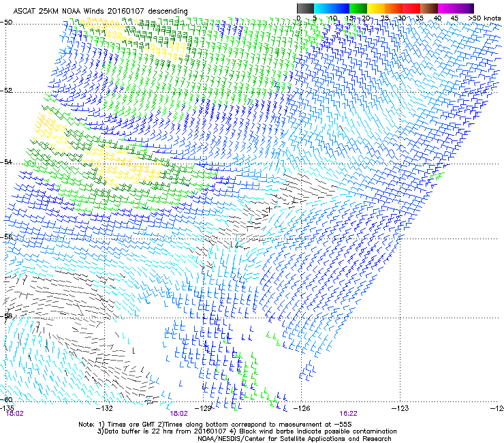
Task: Click the '-129' longitude axis label
Action: [x=204, y=408]
